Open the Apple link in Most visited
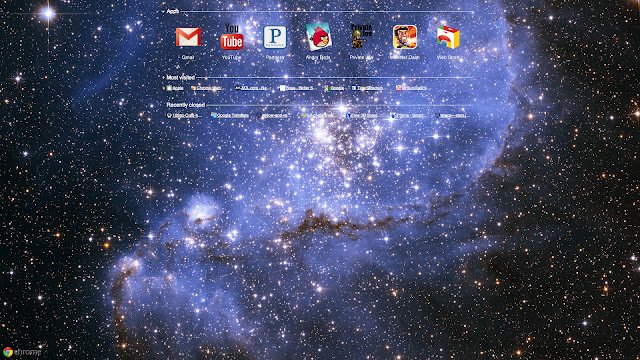 click(175, 88)
